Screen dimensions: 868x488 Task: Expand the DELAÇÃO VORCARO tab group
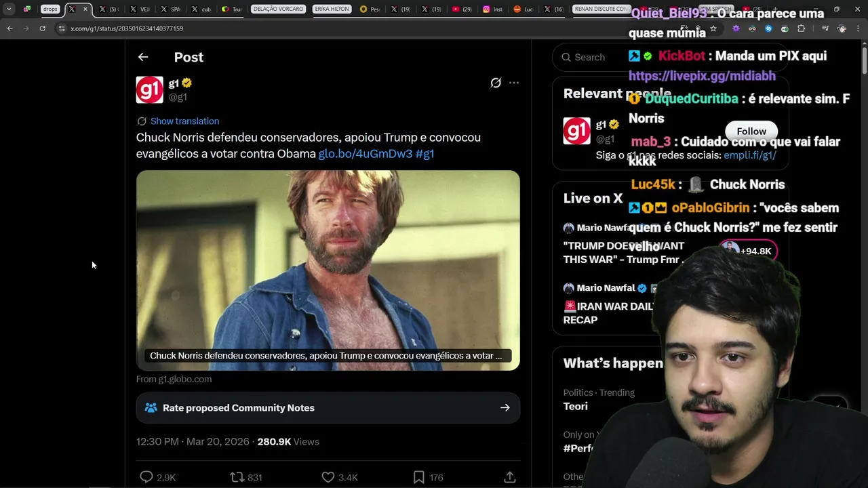(278, 9)
